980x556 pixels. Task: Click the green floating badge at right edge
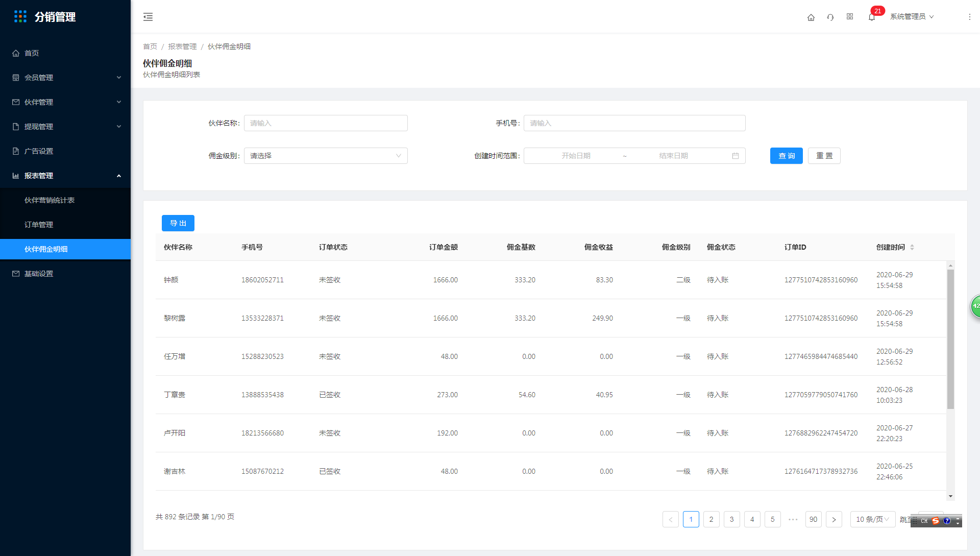(x=975, y=306)
